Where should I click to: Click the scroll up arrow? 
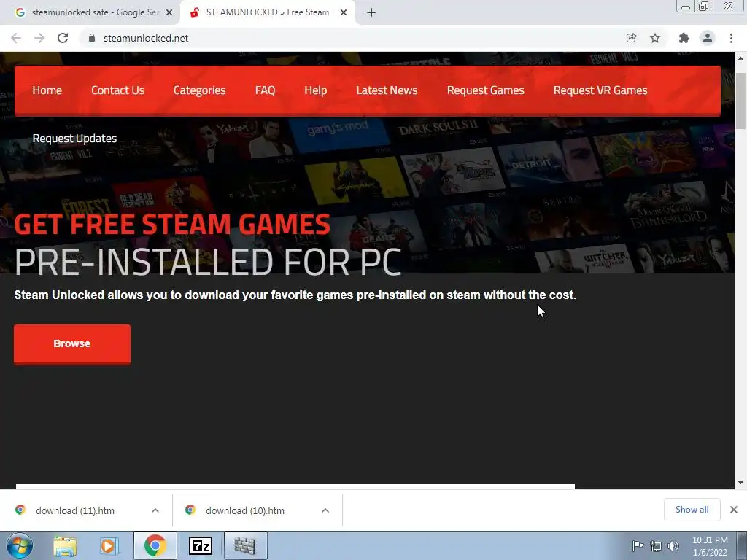(x=740, y=58)
